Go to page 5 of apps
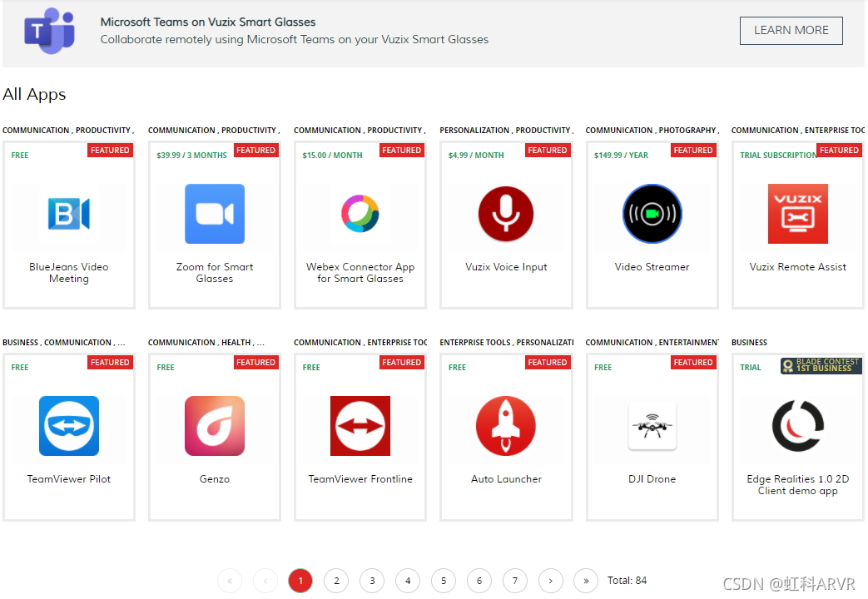This screenshot has height=599, width=868. [x=444, y=581]
